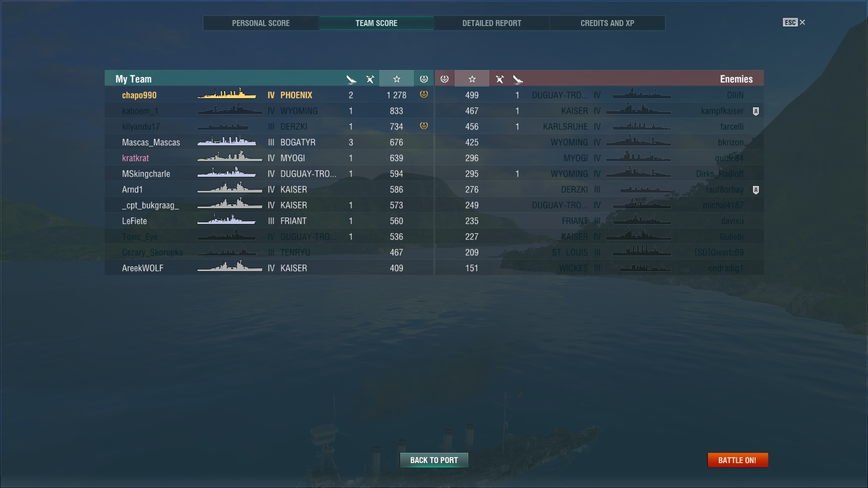Select the Team Score tab
This screenshot has height=488, width=868.
coord(376,23)
